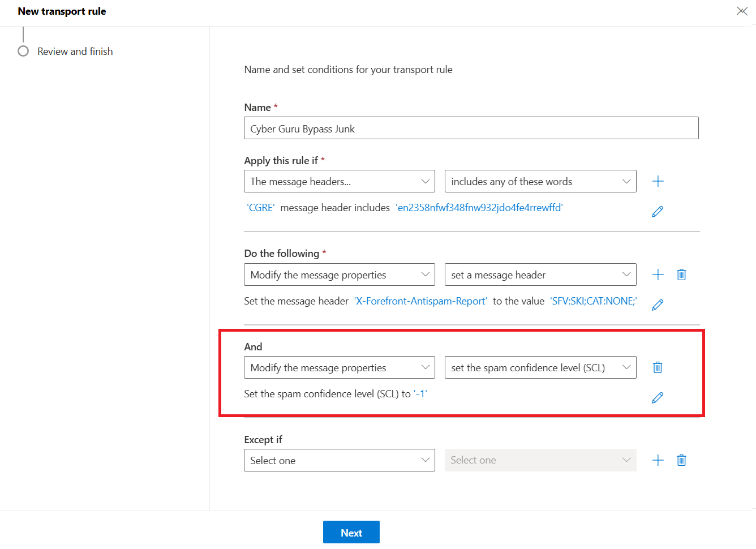Open the Except if 'Select one' dropdown
Screen dimensions: 756x549
pyautogui.click(x=340, y=460)
